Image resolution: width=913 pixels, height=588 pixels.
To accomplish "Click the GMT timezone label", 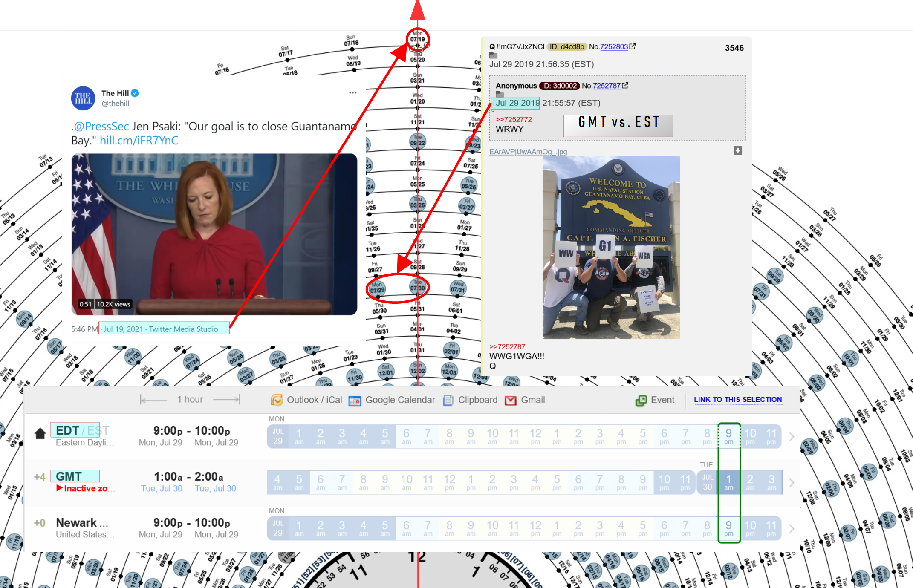I will point(69,476).
